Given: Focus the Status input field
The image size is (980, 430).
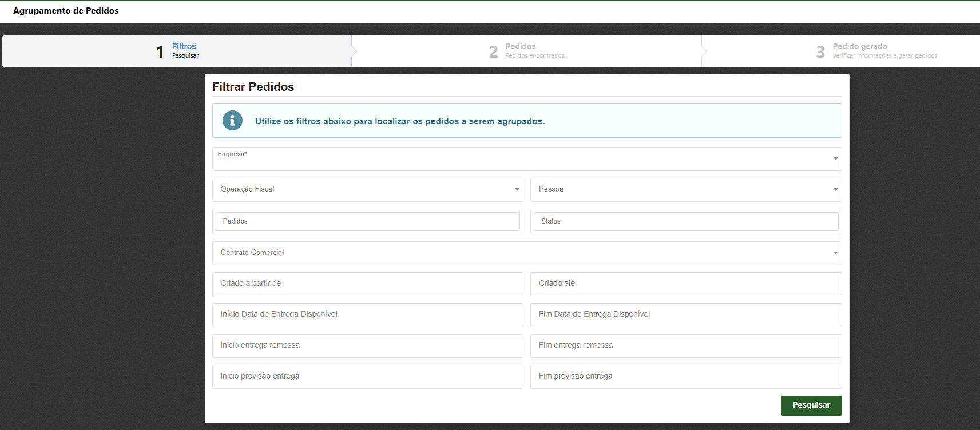Looking at the screenshot, I should click(x=685, y=221).
